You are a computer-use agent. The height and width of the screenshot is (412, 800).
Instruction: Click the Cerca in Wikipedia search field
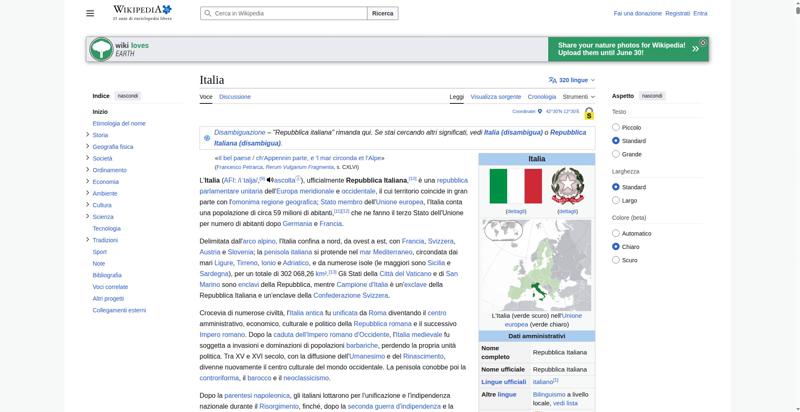pyautogui.click(x=284, y=13)
